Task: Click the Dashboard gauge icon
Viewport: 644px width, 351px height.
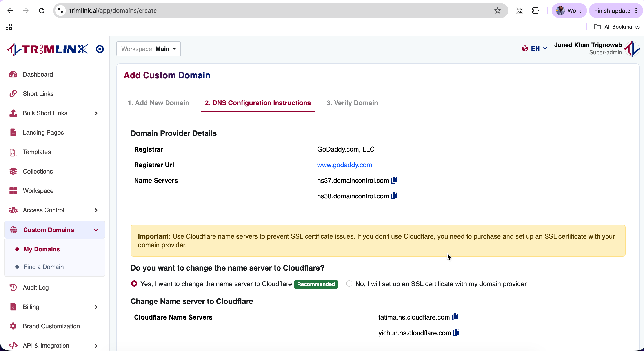Action: click(13, 74)
